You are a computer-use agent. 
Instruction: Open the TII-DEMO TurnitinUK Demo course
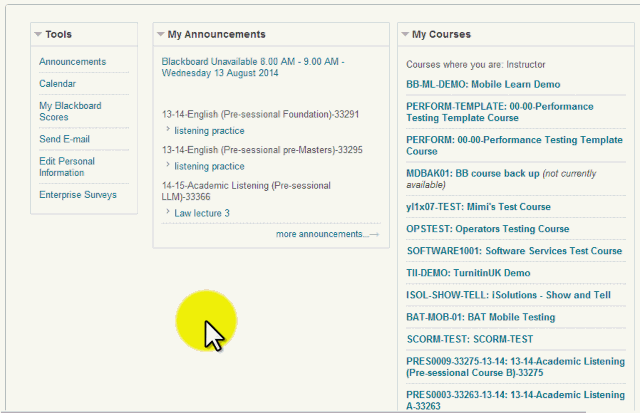(x=468, y=273)
